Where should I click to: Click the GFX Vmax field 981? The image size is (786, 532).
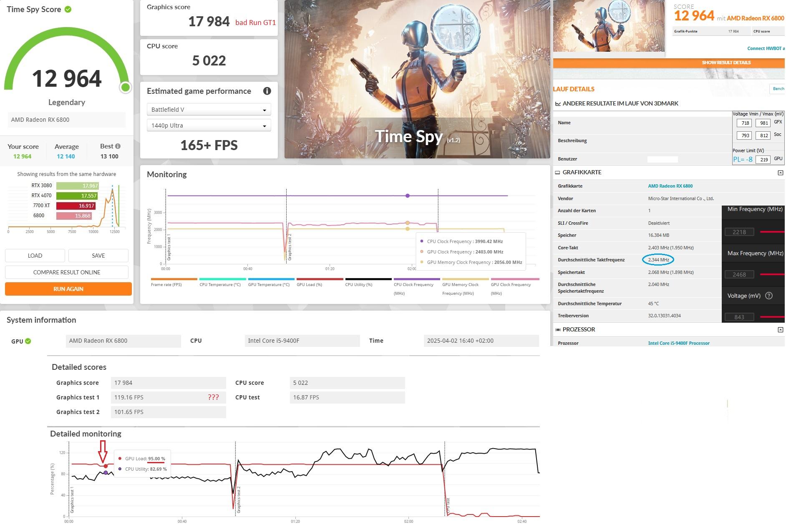764,123
